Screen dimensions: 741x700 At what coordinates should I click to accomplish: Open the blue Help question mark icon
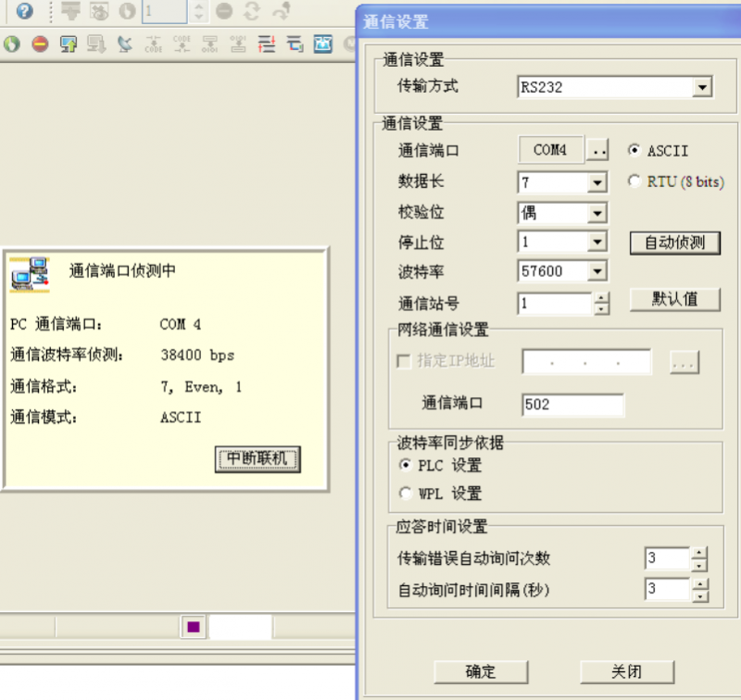coord(25,11)
